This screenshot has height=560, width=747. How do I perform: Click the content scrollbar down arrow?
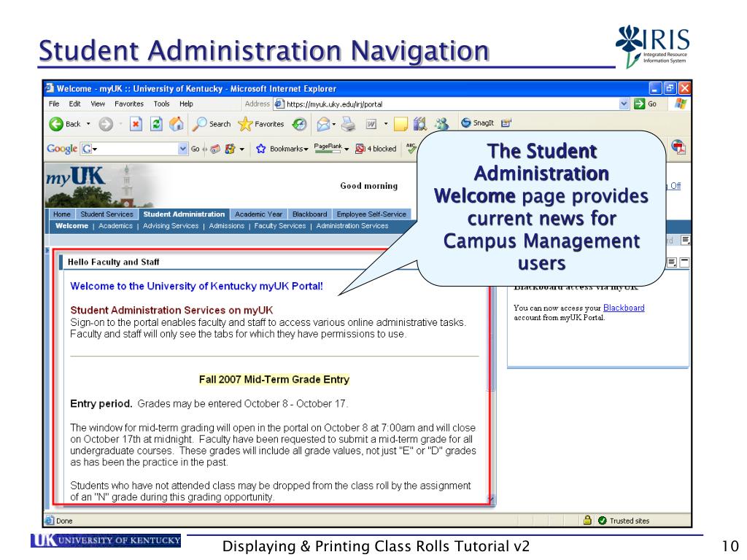(491, 499)
